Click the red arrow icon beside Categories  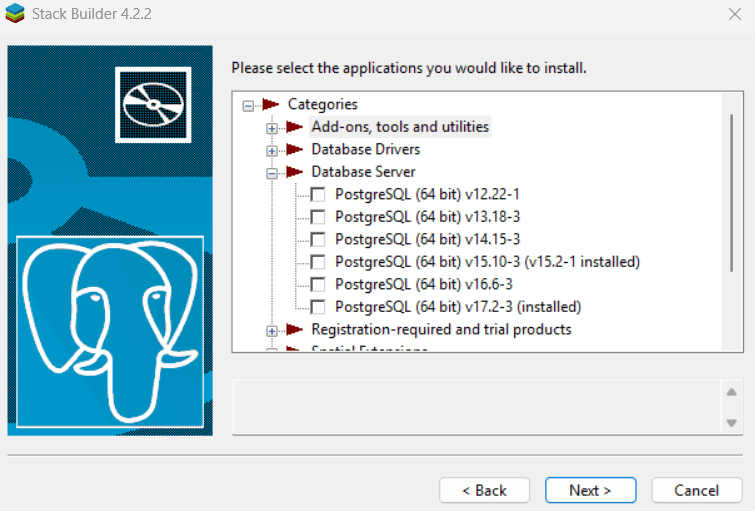[x=271, y=104]
